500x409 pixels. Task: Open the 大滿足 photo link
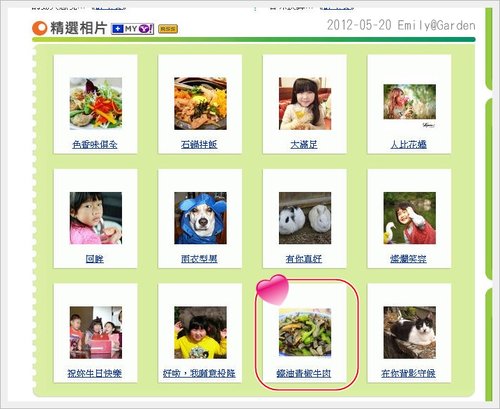pos(304,144)
